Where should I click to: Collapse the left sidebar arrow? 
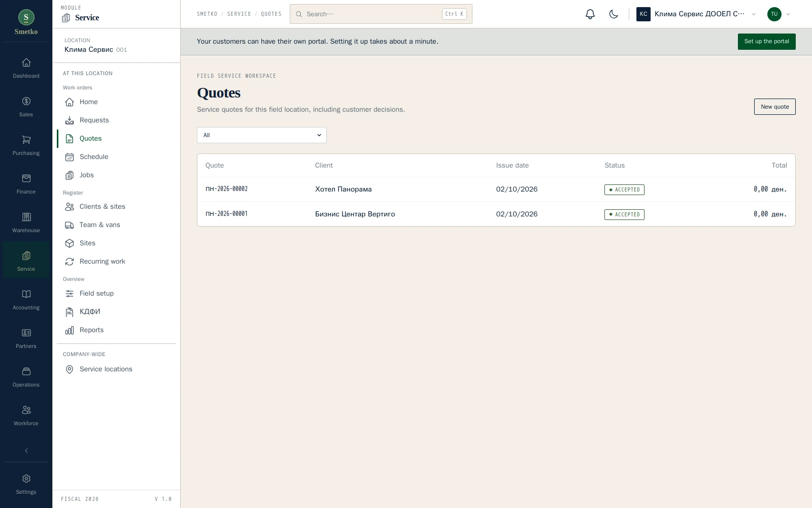pyautogui.click(x=26, y=451)
